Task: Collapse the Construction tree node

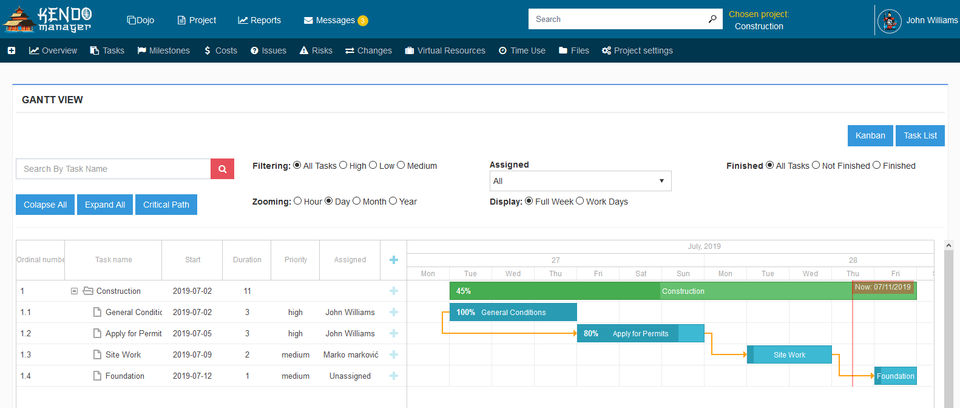Action: [x=74, y=291]
